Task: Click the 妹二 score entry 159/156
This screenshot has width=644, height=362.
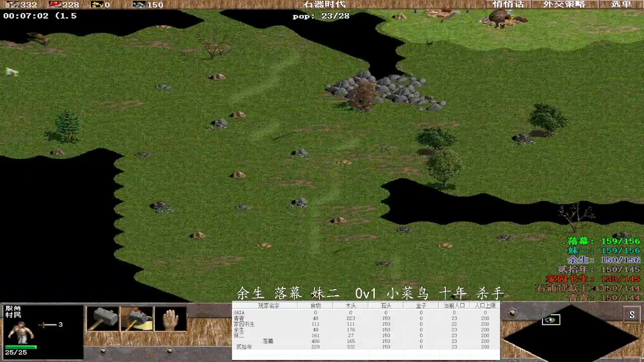Action: [x=604, y=250]
